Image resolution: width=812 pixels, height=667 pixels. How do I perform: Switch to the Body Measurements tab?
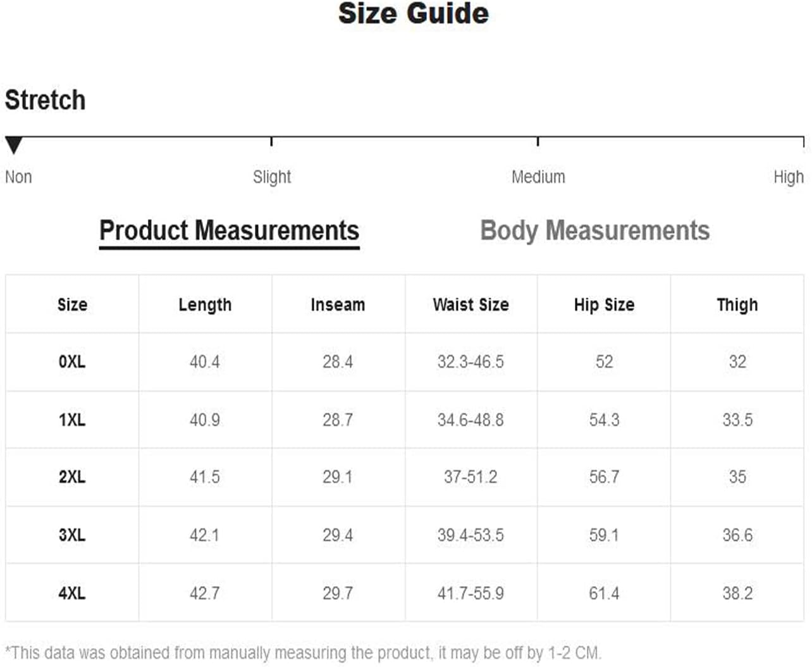595,231
